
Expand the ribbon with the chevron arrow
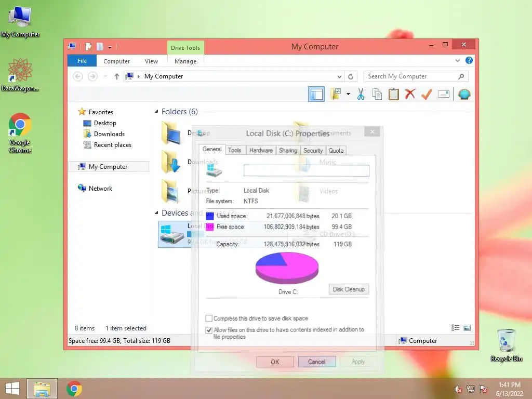[x=457, y=61]
